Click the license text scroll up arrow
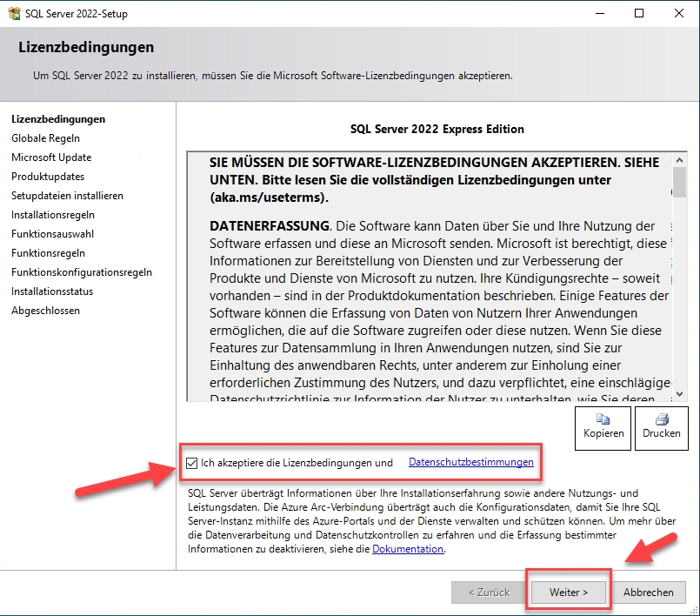The width and height of the screenshot is (700, 616). [x=679, y=160]
